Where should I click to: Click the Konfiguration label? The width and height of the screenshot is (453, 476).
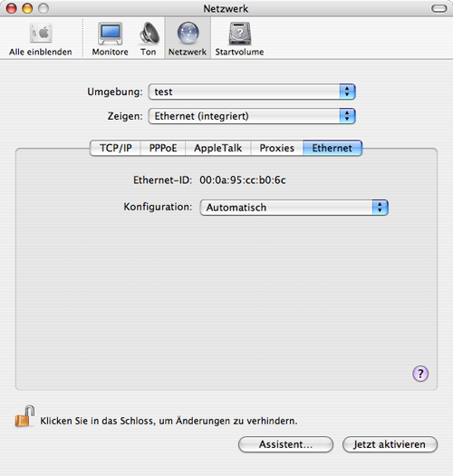coord(158,207)
